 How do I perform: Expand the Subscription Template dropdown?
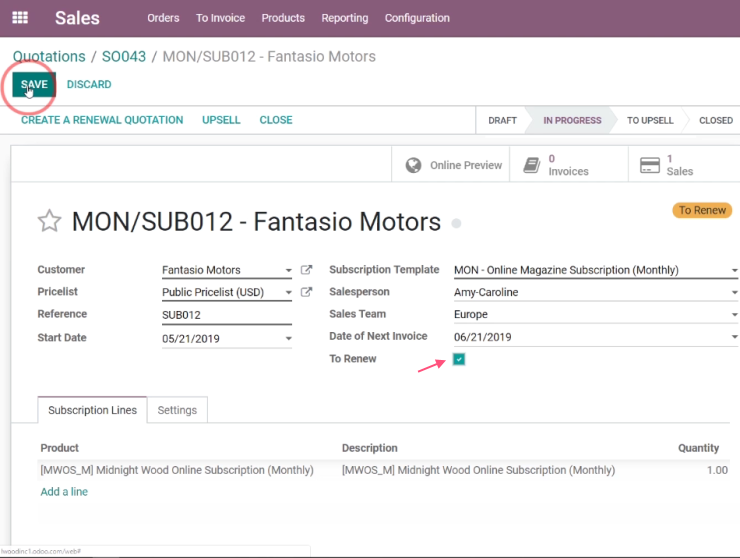click(734, 271)
